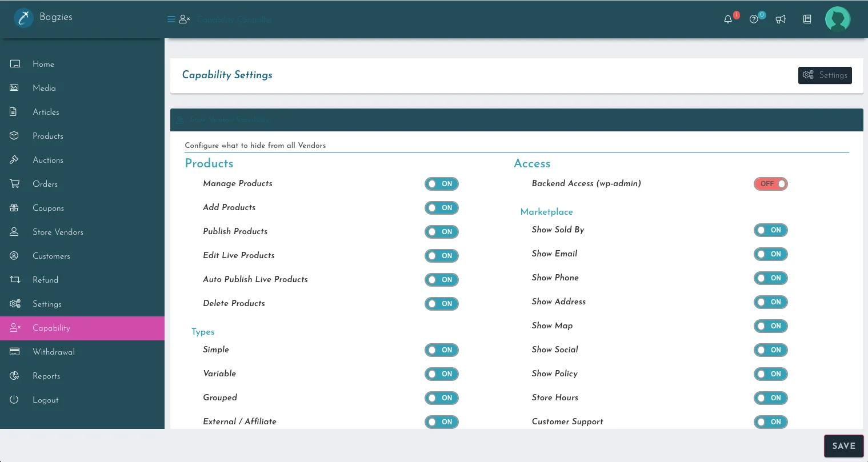Click the Refund arrows icon in sidebar

[15, 280]
